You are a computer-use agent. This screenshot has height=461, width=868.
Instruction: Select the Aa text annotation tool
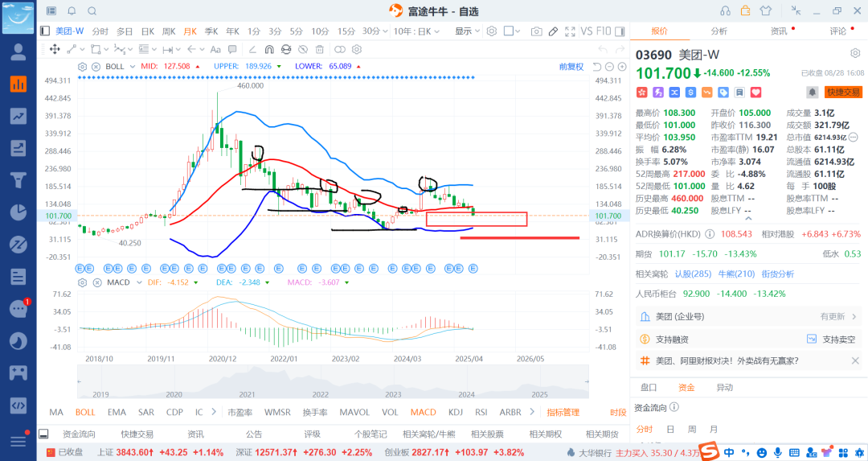[215, 49]
